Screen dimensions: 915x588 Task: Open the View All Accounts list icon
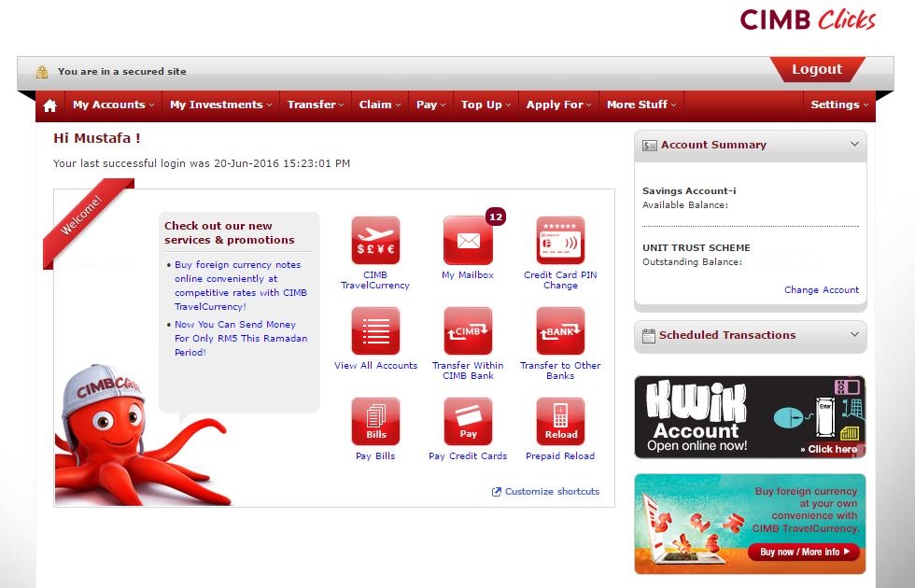(x=375, y=330)
